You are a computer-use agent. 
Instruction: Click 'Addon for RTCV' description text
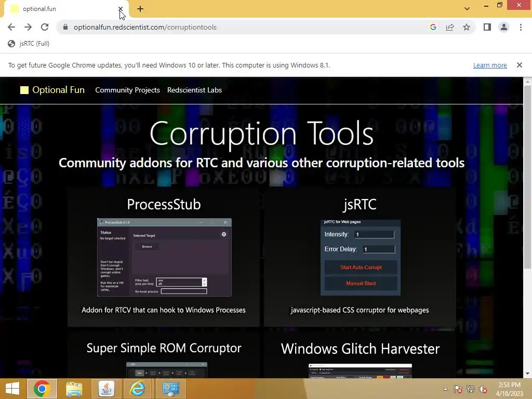pos(164,310)
